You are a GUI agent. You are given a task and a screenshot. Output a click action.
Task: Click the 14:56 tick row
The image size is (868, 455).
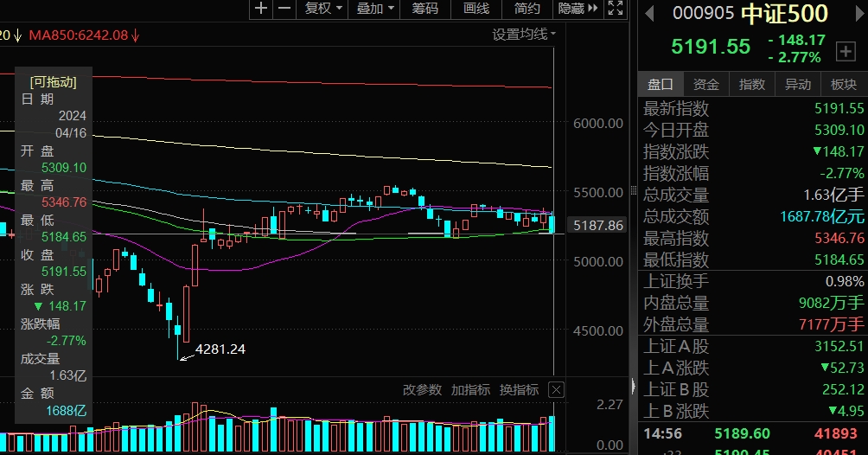pos(753,433)
